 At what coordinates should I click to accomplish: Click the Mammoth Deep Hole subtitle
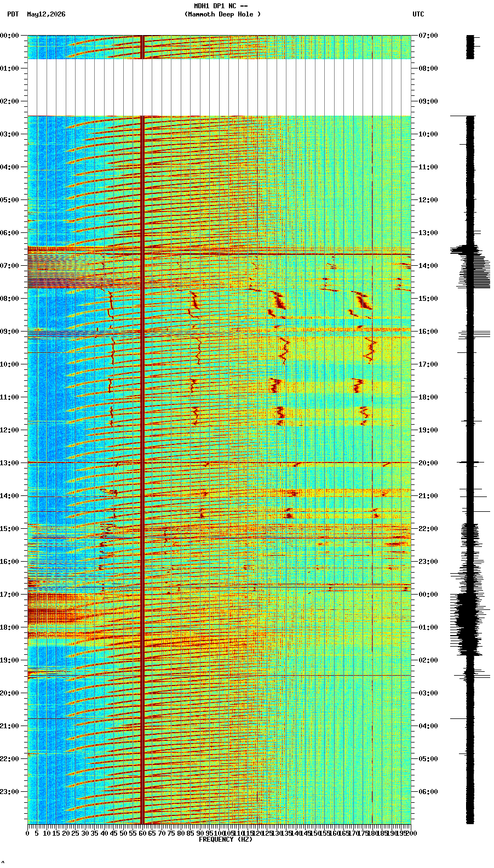223,14
